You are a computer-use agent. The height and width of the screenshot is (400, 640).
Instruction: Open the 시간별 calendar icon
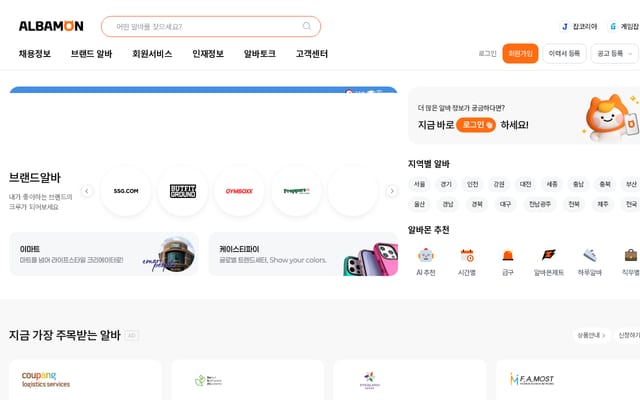pyautogui.click(x=467, y=256)
